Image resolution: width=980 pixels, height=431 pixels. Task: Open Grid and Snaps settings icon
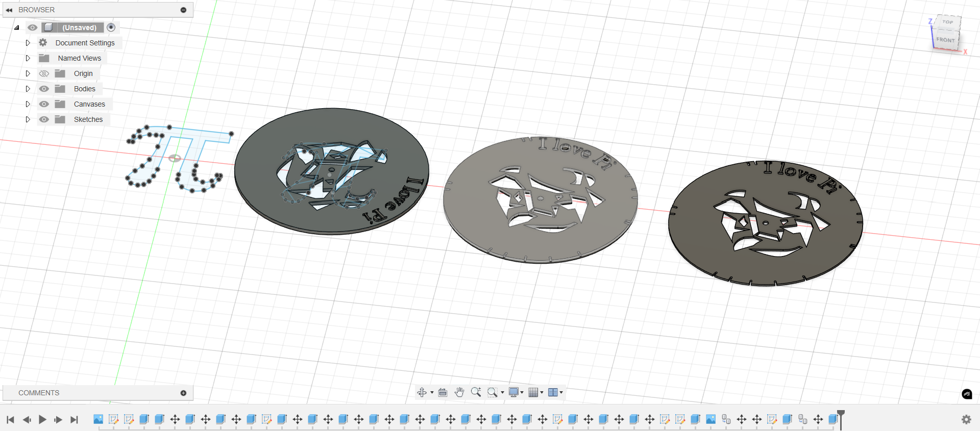click(533, 392)
